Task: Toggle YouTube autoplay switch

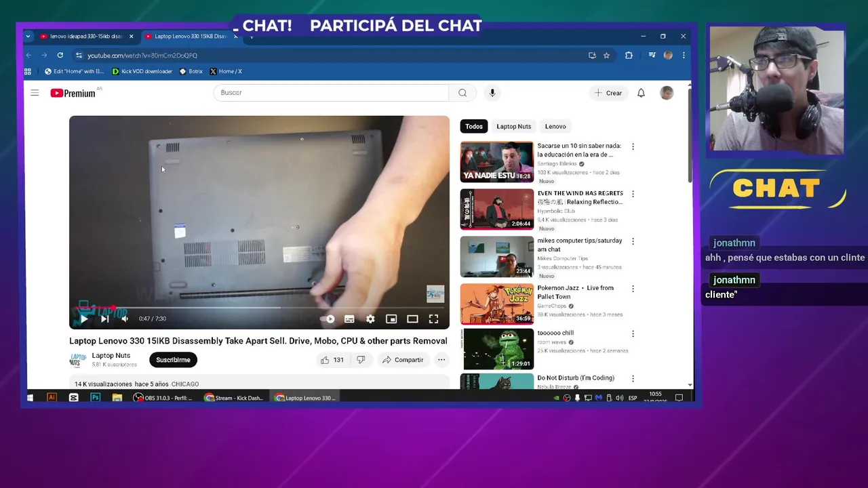Action: click(328, 319)
